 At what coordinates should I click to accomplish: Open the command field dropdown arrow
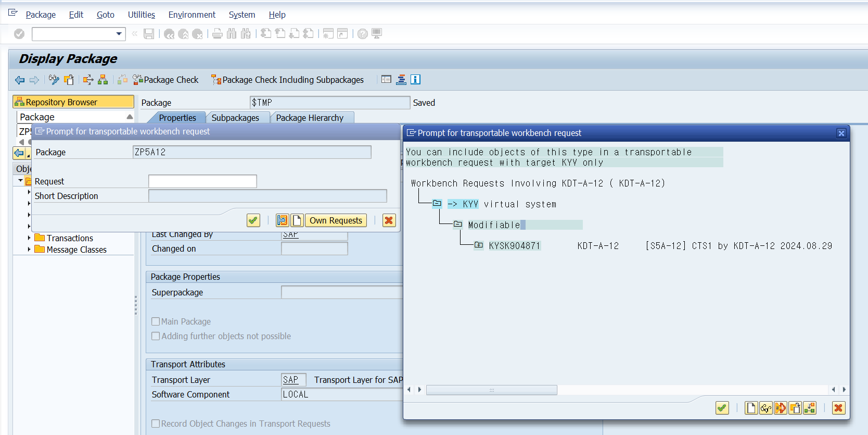click(119, 34)
